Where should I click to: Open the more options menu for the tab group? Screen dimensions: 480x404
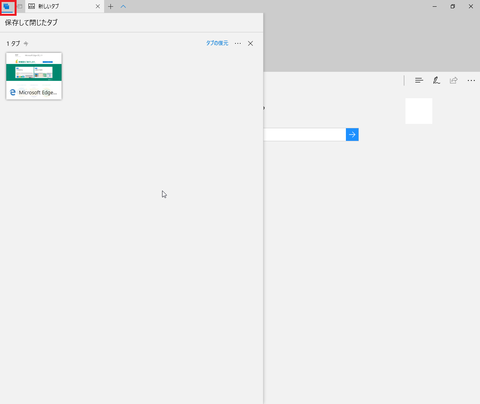click(238, 43)
